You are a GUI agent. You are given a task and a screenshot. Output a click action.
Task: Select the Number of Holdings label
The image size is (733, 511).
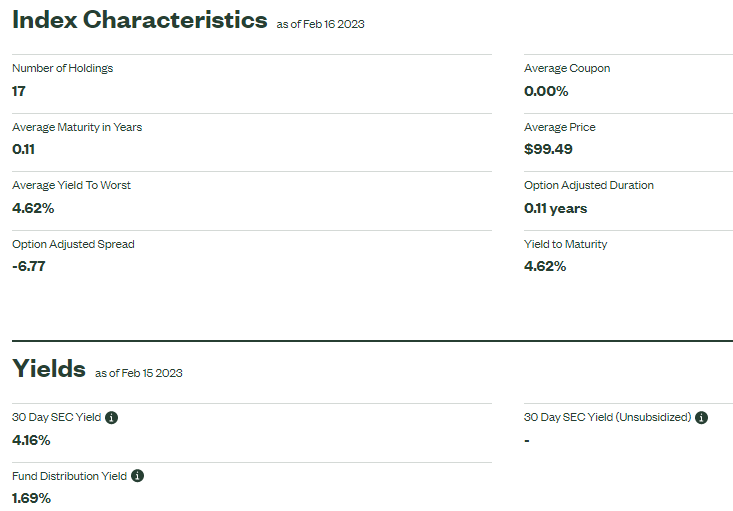(x=63, y=68)
